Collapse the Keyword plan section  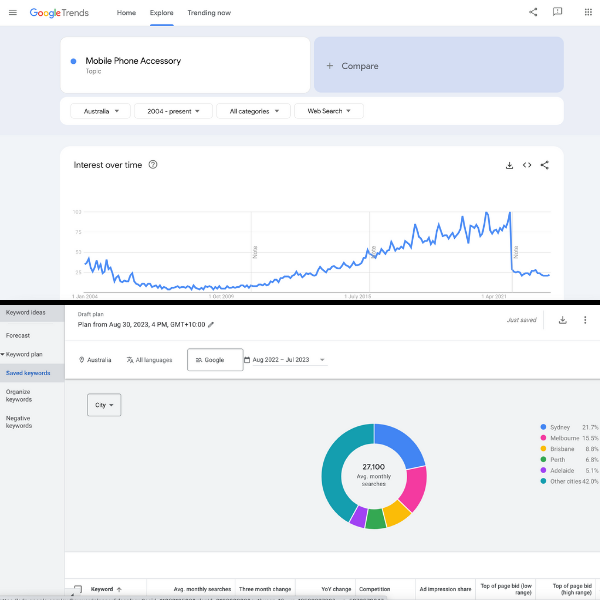click(x=3, y=354)
